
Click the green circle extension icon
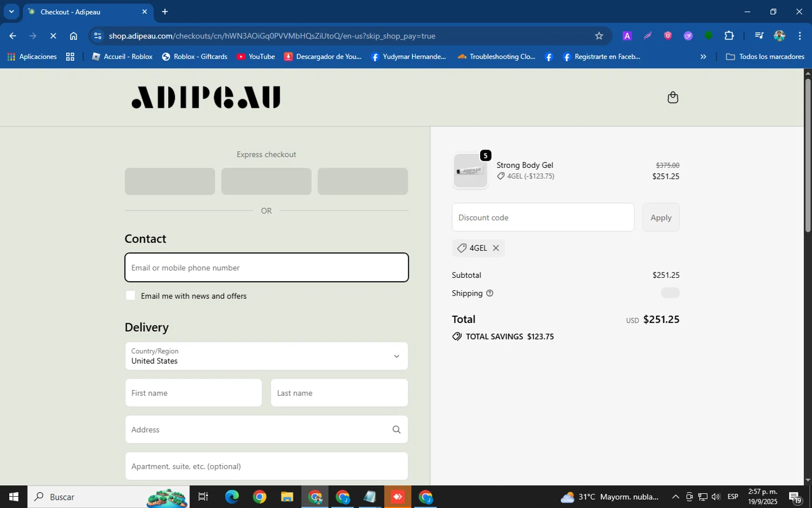(x=709, y=36)
